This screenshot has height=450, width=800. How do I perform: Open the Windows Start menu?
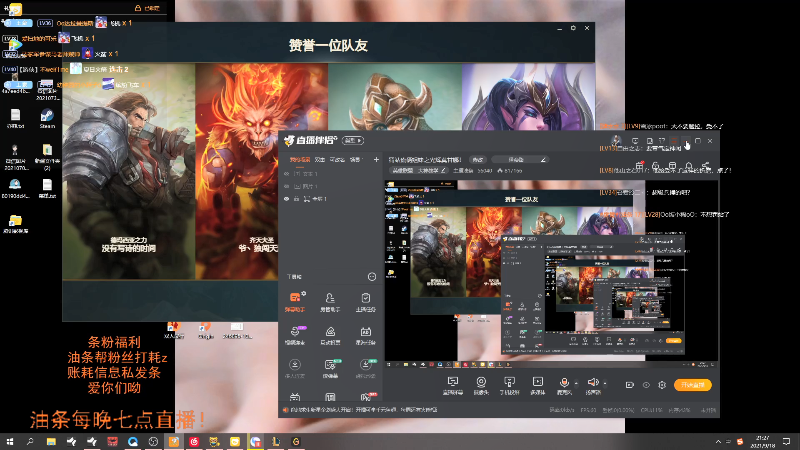(10, 441)
